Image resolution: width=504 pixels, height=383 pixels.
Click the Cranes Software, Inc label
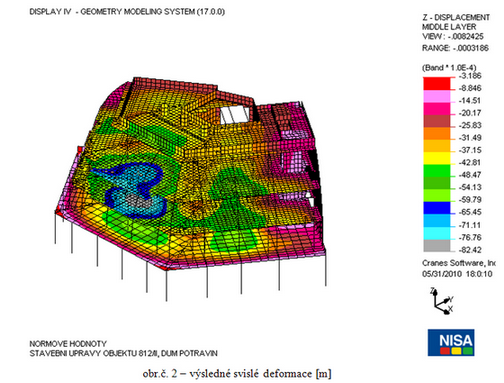459,263
